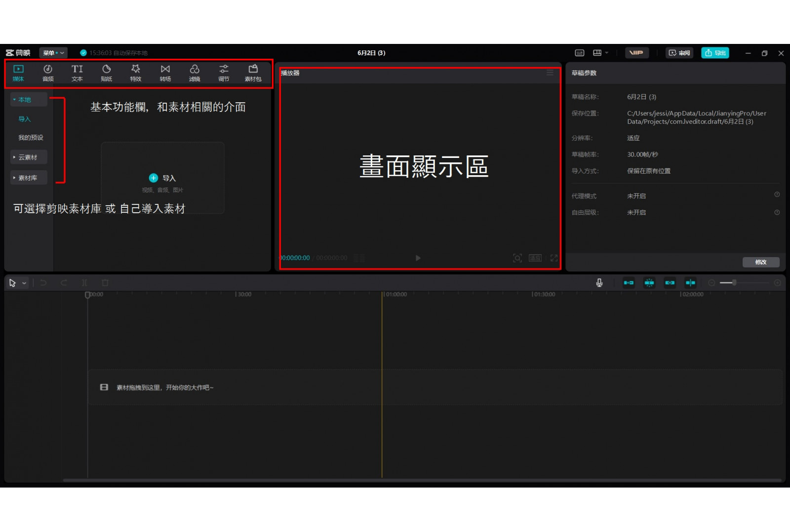Select 我的预设 (My presets)
The image size is (790, 532).
31,138
